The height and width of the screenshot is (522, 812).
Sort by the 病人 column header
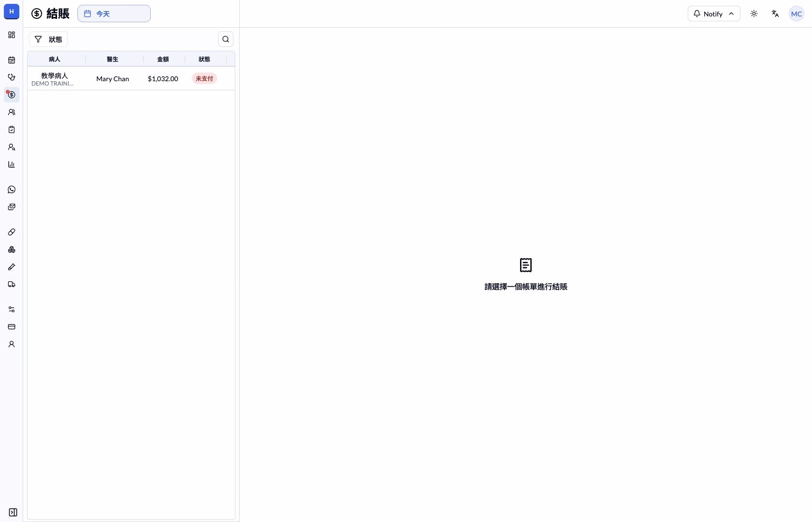point(55,59)
